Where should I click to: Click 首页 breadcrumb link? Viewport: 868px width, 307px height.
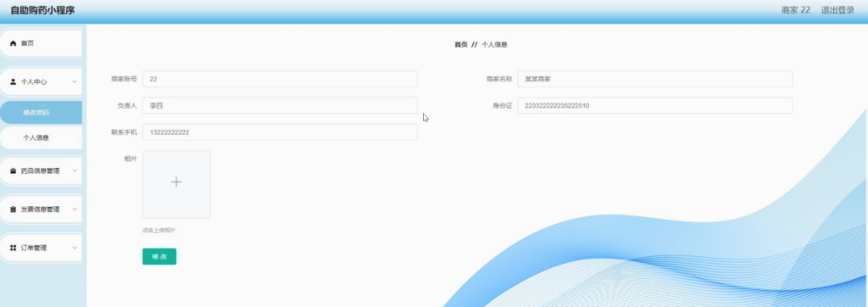(460, 45)
